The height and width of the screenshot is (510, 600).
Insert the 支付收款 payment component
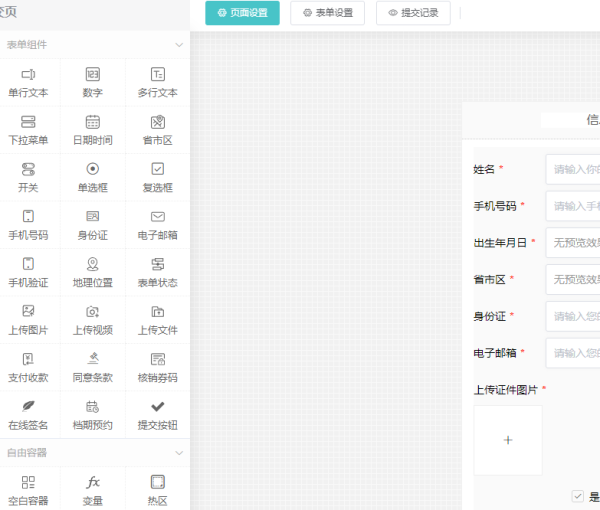[28, 368]
